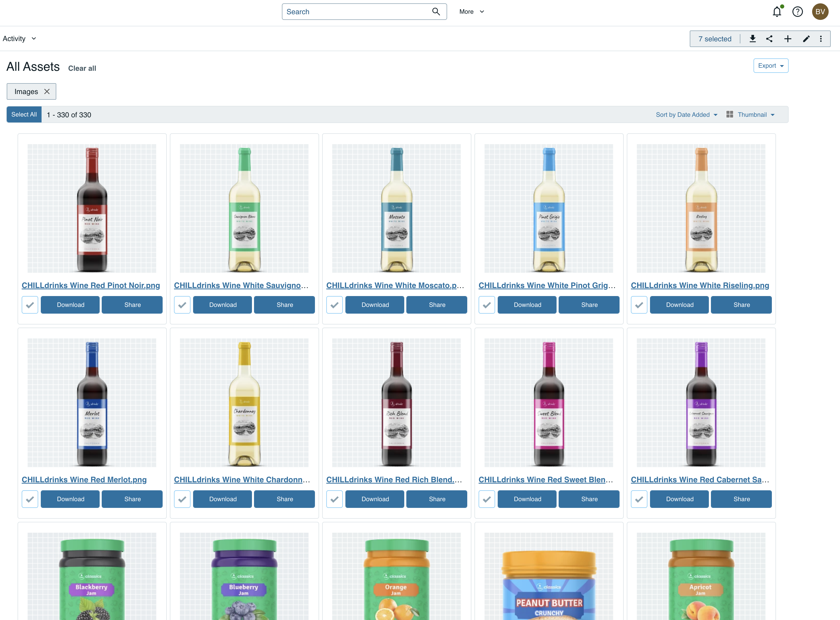This screenshot has height=620, width=840.
Task: Expand the Activity dropdown
Action: [20, 39]
